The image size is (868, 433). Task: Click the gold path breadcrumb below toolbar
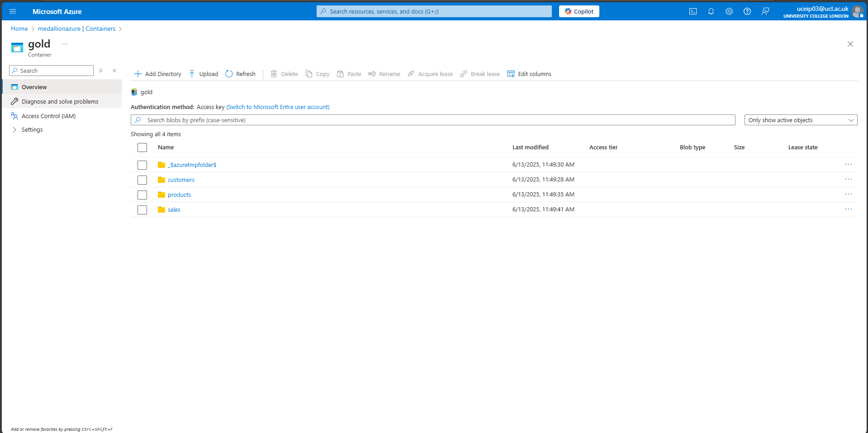[x=147, y=92]
